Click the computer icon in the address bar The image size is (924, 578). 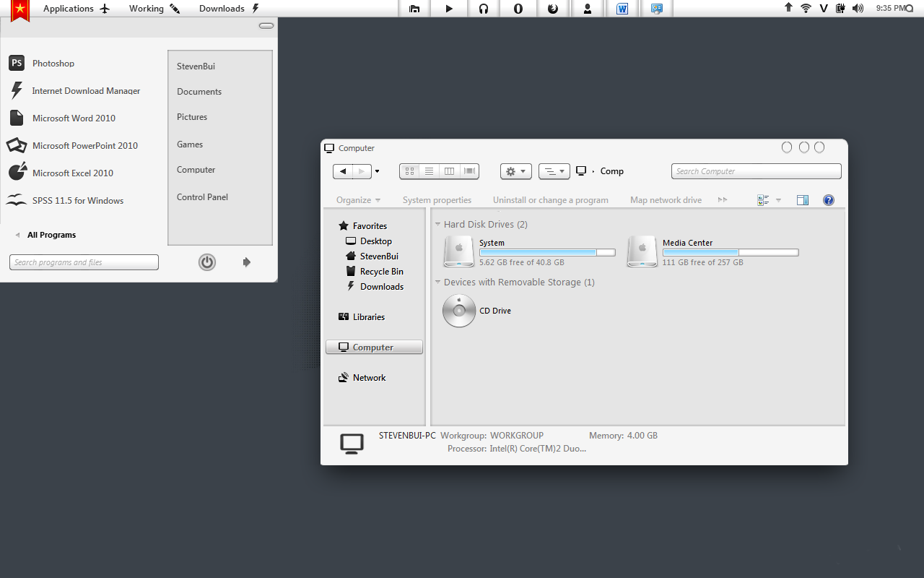[581, 171]
